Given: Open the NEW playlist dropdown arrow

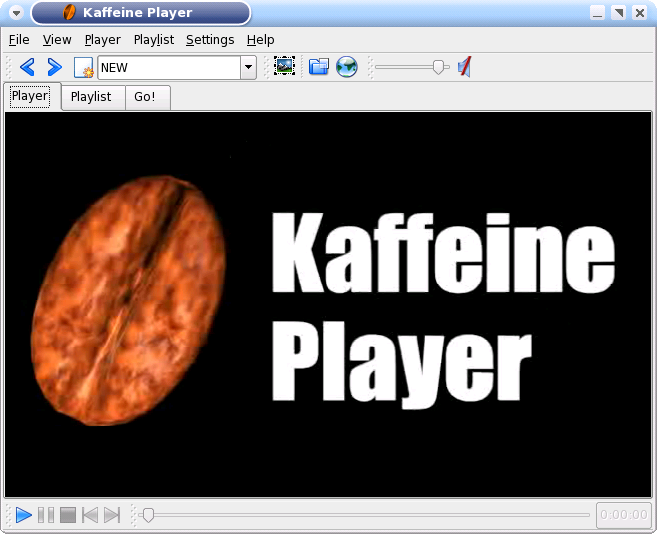Looking at the screenshot, I should 248,67.
